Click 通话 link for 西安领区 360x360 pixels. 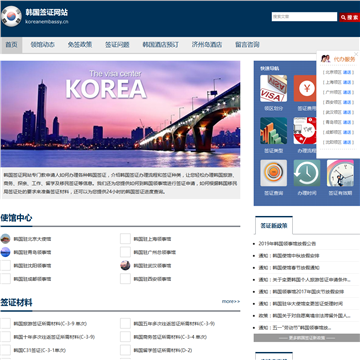click(347, 102)
